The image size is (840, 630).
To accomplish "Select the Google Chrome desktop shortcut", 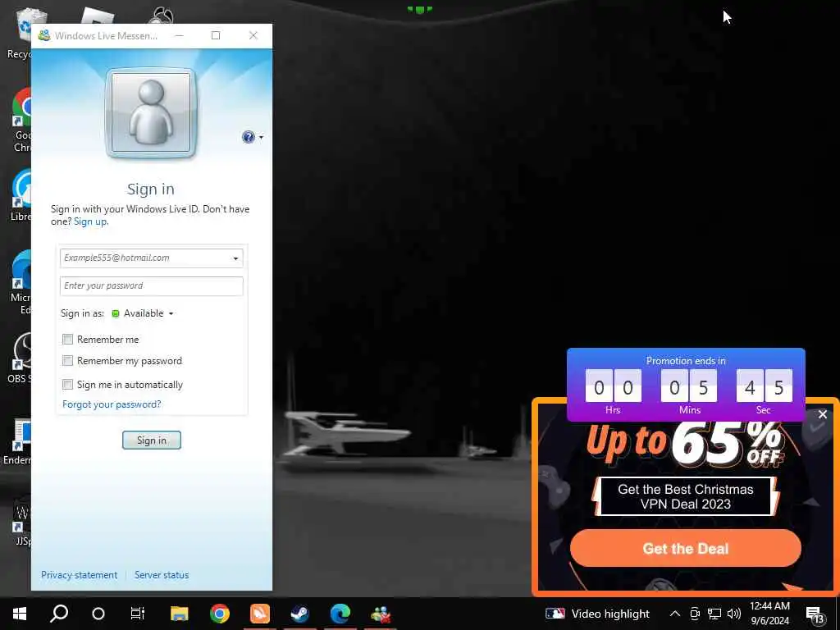I will (21, 121).
